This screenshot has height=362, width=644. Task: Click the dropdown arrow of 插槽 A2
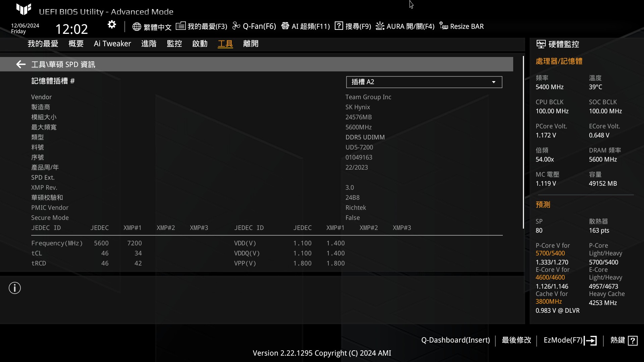pyautogui.click(x=493, y=82)
